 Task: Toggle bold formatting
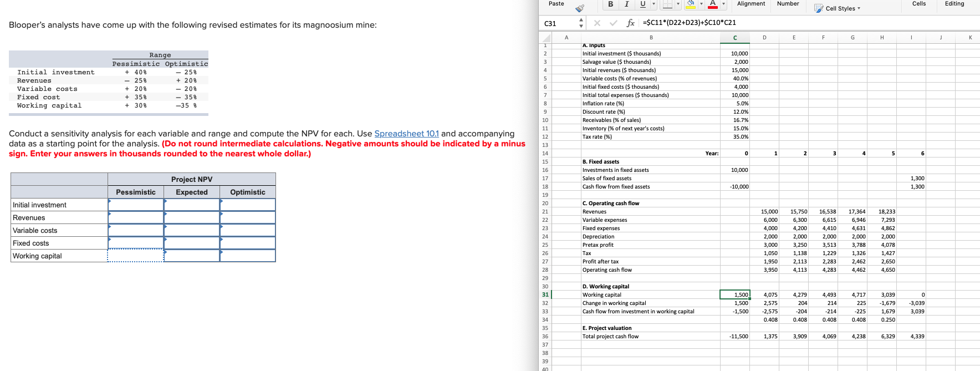click(x=610, y=4)
